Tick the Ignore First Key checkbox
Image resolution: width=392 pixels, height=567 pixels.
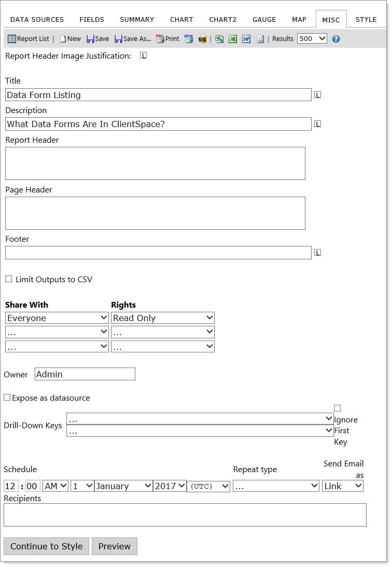click(338, 408)
